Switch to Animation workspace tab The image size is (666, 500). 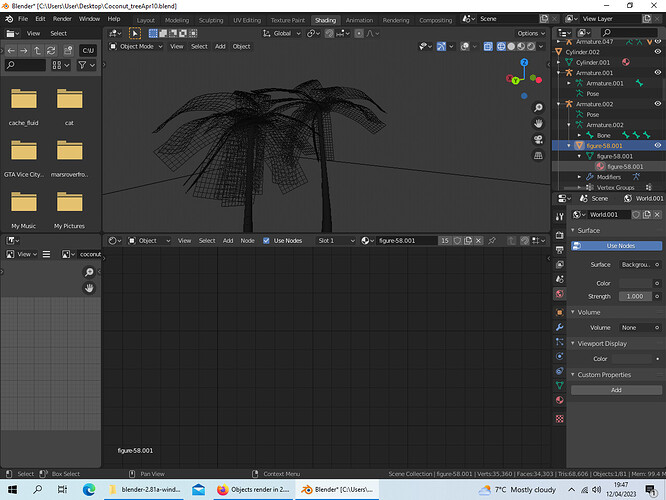(359, 20)
